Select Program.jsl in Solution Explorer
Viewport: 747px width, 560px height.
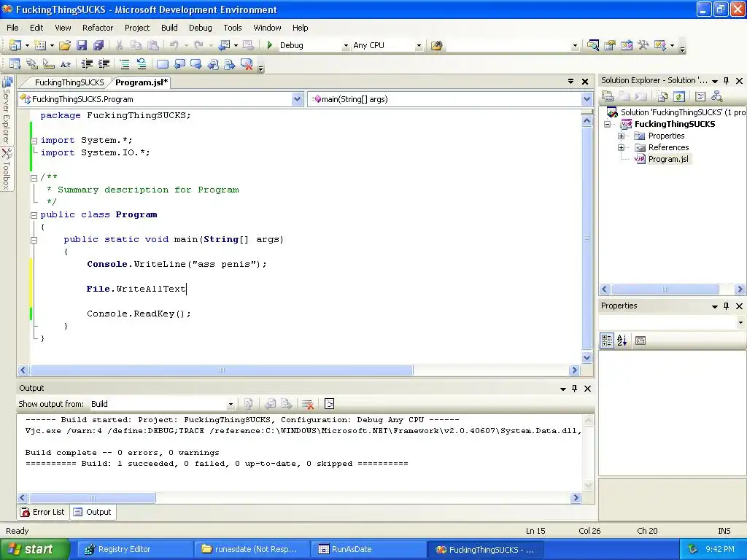668,160
